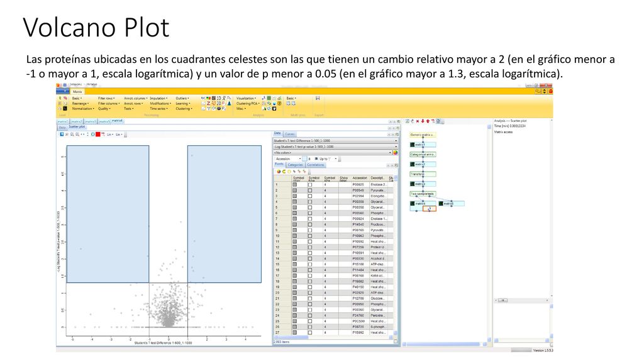Open the No colors dropdown
This screenshot has width=644, height=362.
(332, 153)
